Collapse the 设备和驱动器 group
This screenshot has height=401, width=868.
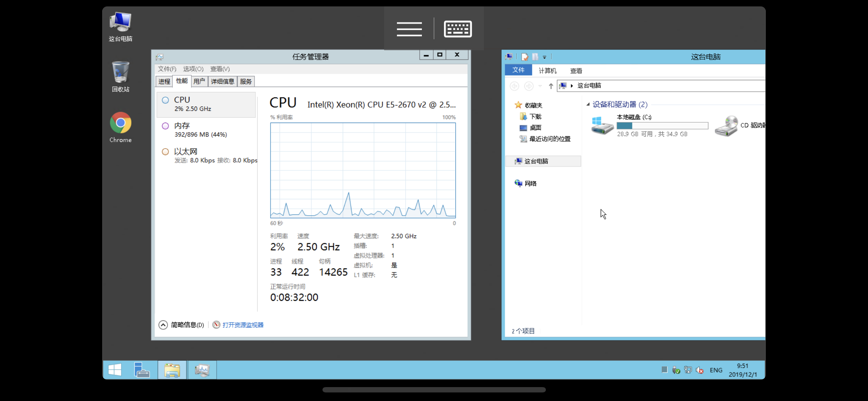coord(588,104)
